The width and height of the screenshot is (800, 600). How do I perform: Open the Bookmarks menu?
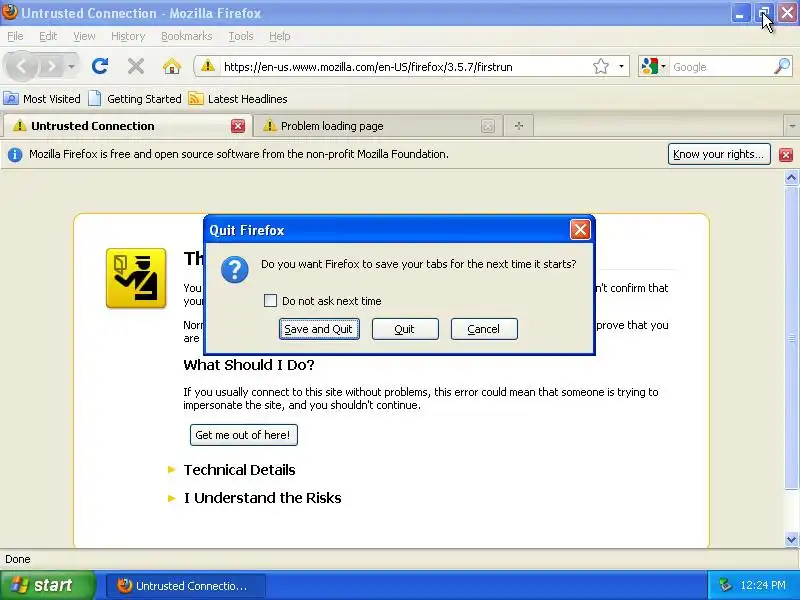(x=186, y=36)
